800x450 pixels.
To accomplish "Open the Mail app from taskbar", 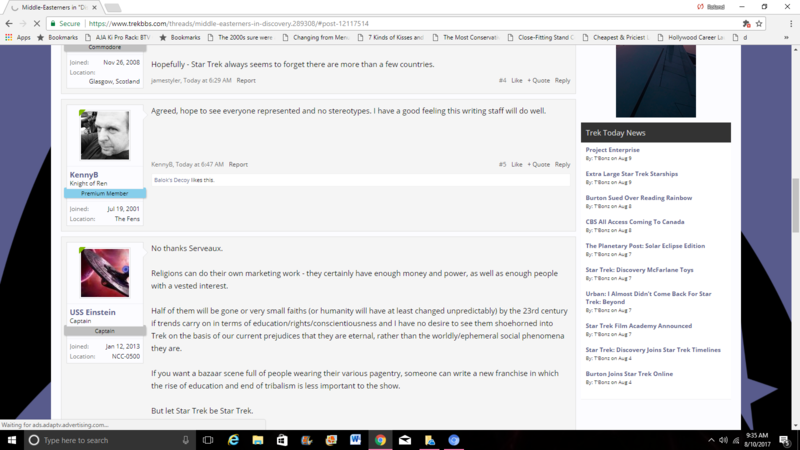I will pos(405,440).
